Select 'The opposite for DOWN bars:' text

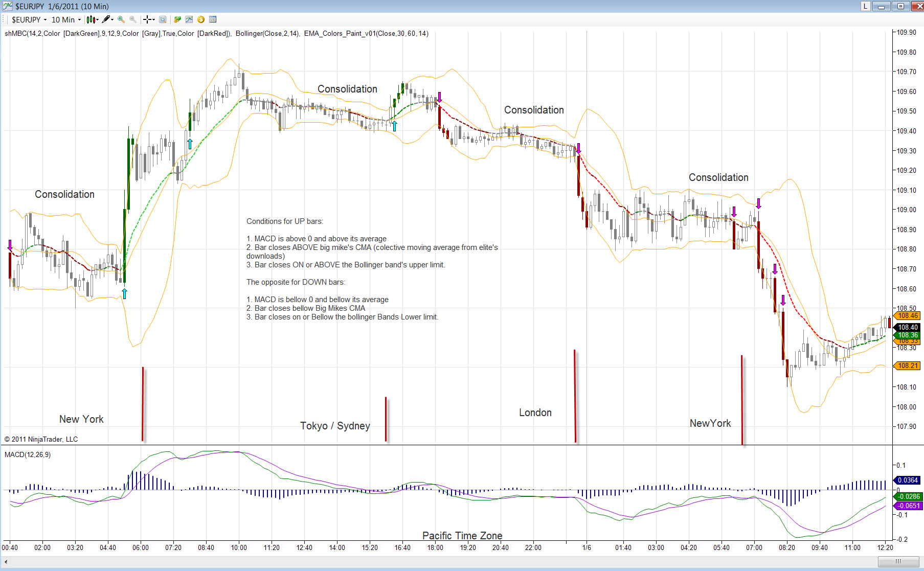(x=296, y=282)
